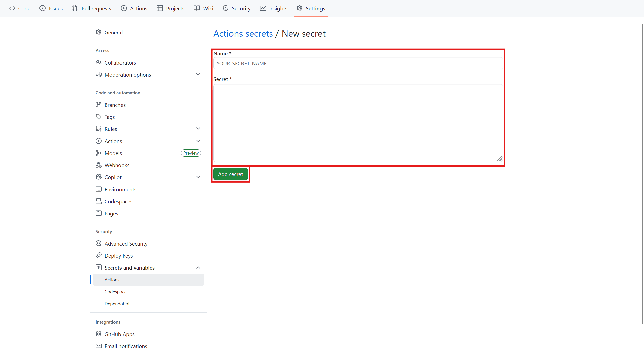Open the Projects tab

click(x=171, y=8)
